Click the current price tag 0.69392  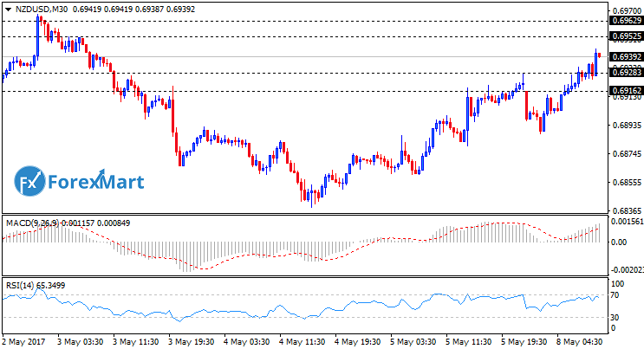coord(626,57)
